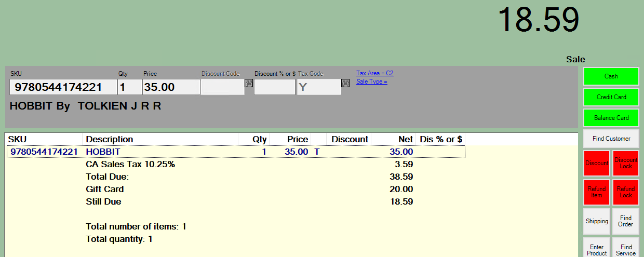Follow the Tax Area = C2 link
The height and width of the screenshot is (257, 644).
pyautogui.click(x=374, y=73)
